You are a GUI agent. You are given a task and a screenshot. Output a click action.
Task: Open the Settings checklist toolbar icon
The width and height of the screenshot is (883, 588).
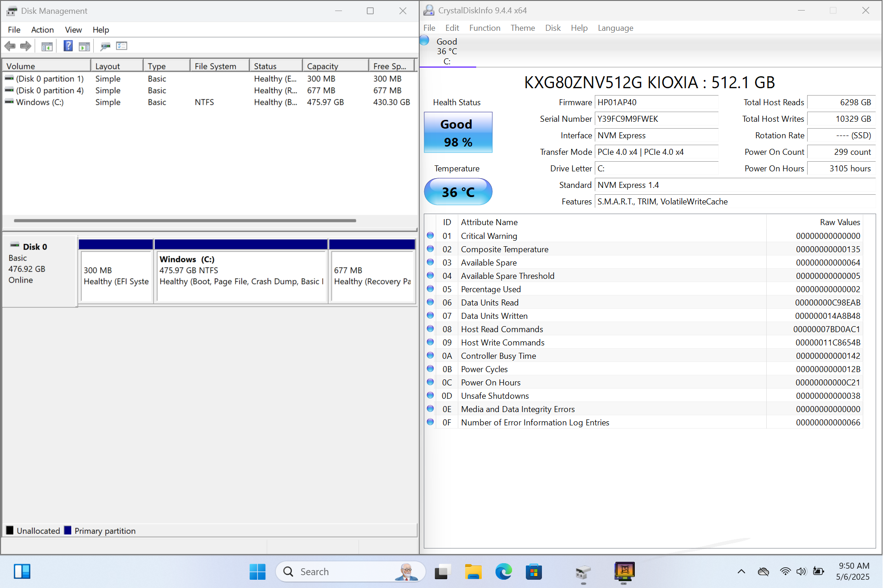(x=122, y=46)
